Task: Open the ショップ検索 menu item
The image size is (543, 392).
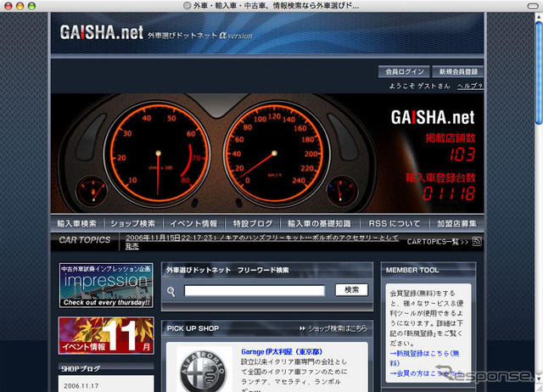Action: click(x=133, y=224)
